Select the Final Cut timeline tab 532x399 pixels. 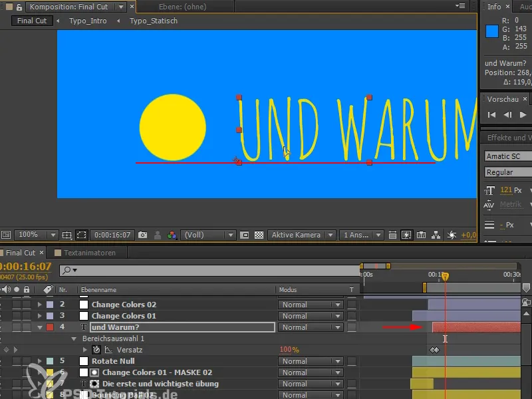[21, 253]
